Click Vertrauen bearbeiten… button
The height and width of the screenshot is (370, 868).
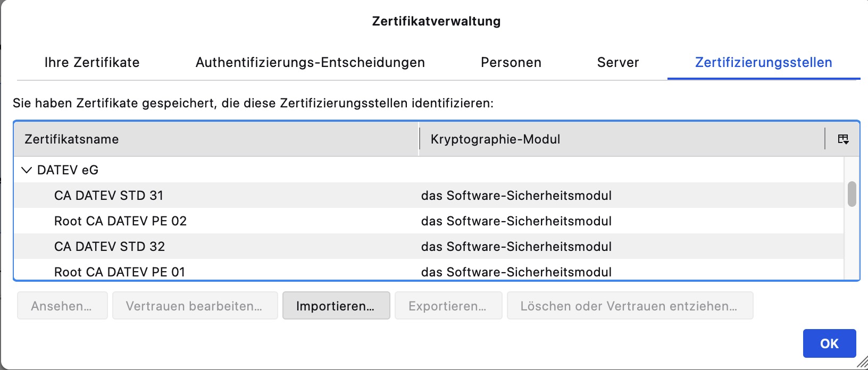pyautogui.click(x=194, y=306)
